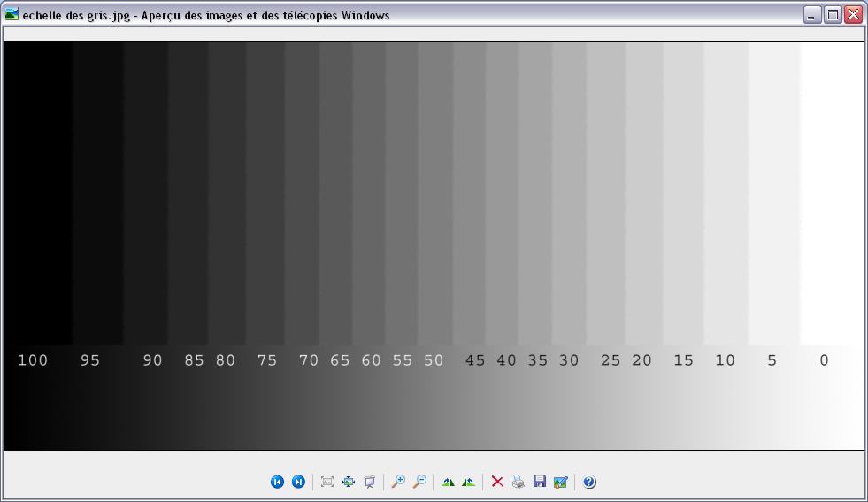The width and height of the screenshot is (868, 502).
Task: Print the image with printer icon
Action: coord(518,482)
